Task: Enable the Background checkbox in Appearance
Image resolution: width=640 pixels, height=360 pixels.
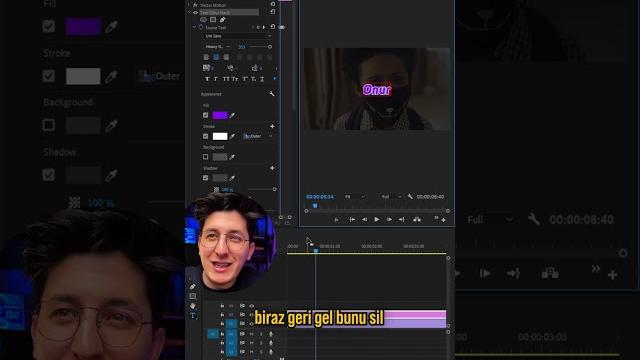Action: pos(206,157)
